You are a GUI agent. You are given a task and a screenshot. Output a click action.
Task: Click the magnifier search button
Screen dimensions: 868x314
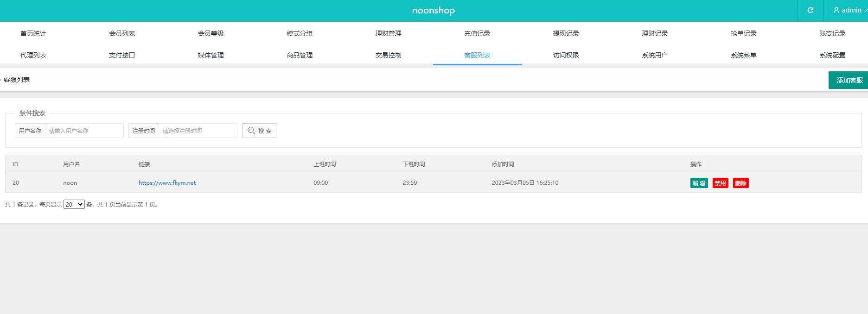tap(259, 131)
